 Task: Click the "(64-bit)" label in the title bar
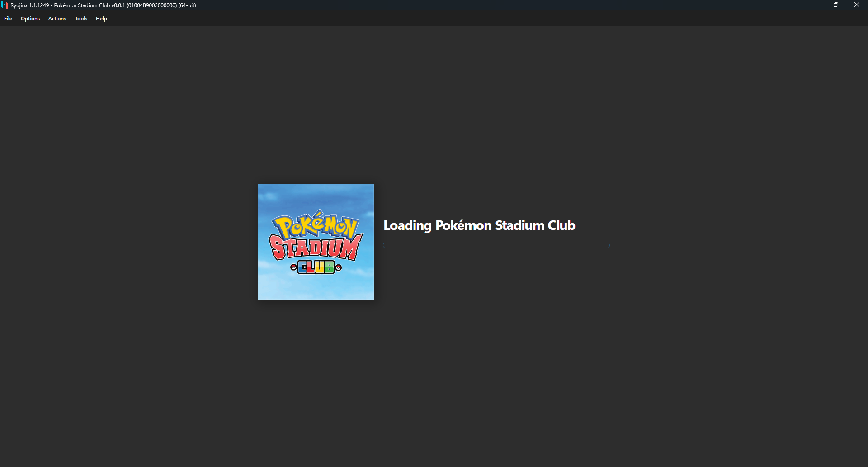point(187,5)
